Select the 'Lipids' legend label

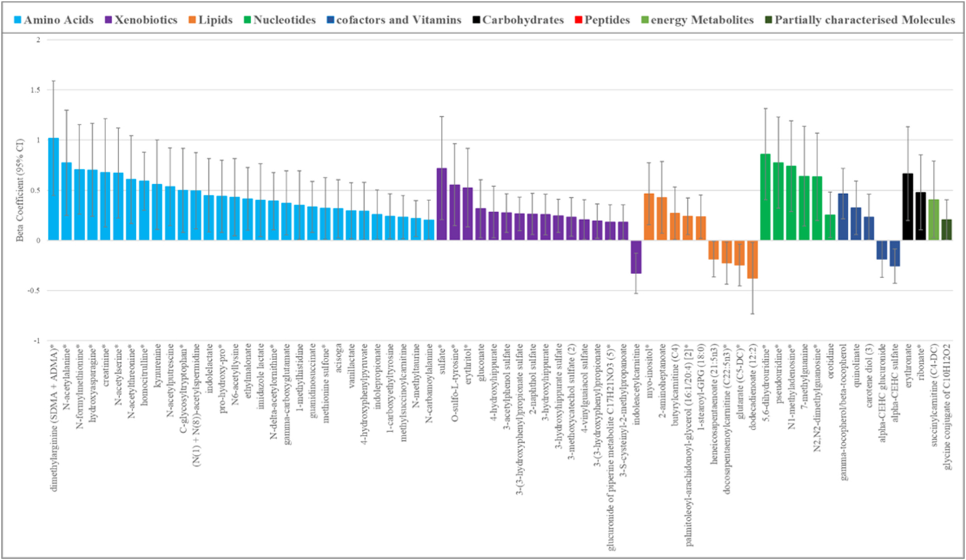coord(215,20)
